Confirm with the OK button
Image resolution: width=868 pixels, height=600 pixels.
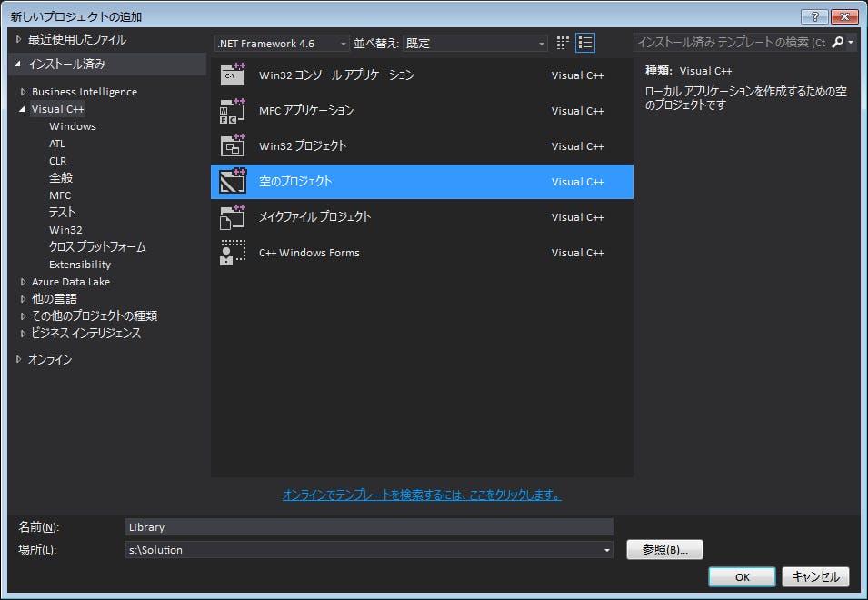pos(742,576)
